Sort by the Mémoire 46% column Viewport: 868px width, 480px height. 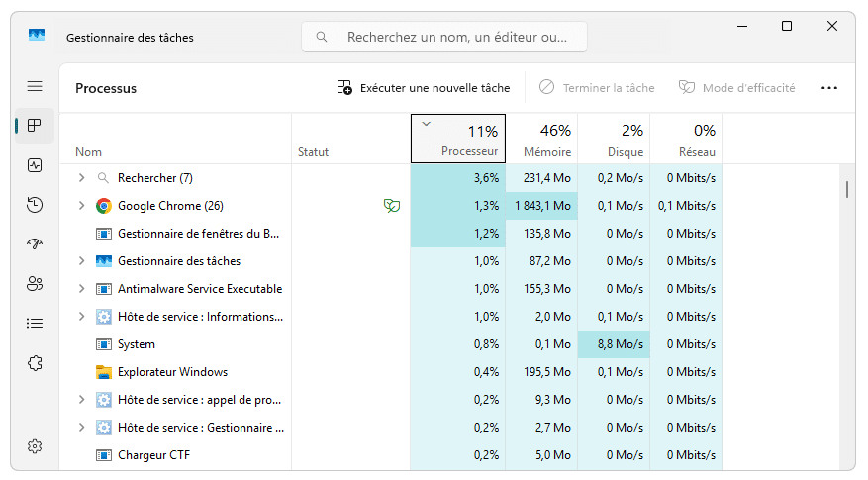tap(541, 139)
